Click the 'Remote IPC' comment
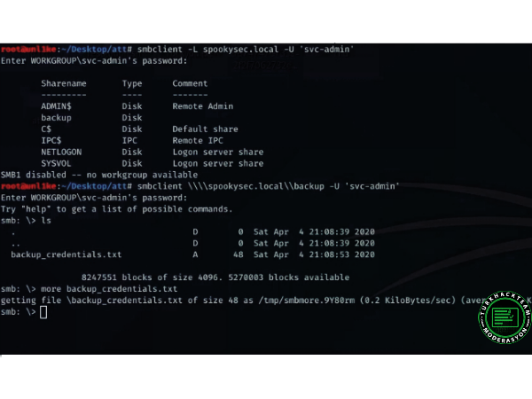This screenshot has height=399, width=532. 198,140
